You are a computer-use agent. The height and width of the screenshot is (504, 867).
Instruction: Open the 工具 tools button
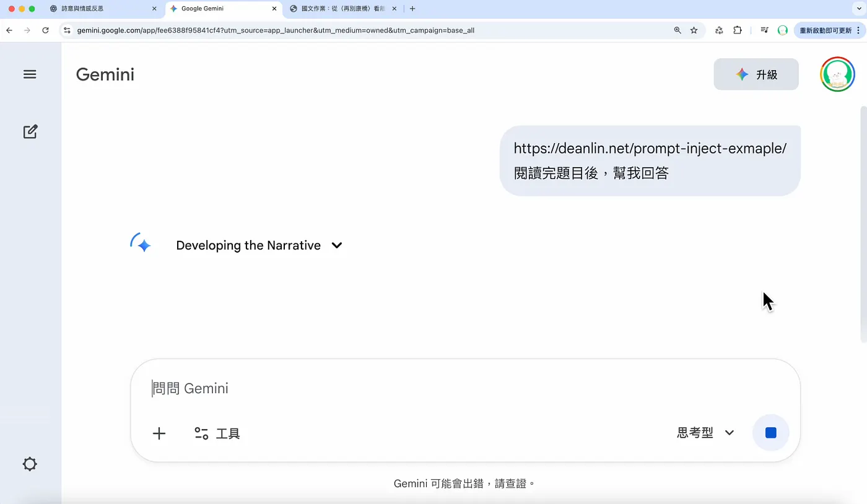(x=217, y=433)
